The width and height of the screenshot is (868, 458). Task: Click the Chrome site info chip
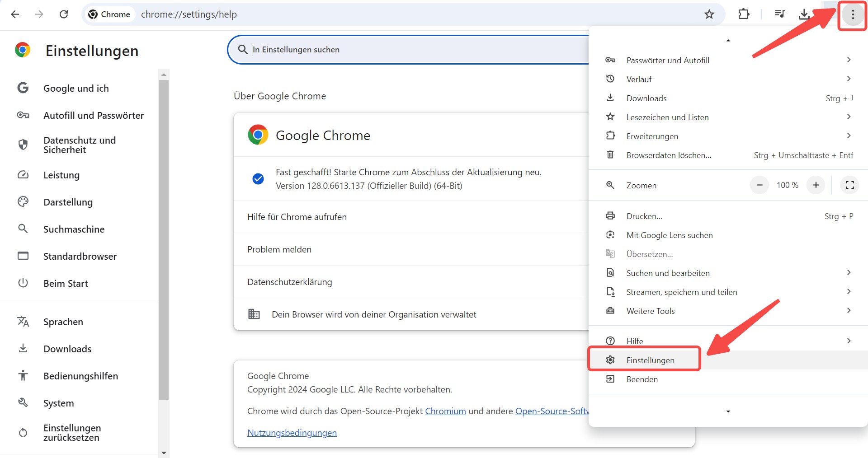coord(109,14)
